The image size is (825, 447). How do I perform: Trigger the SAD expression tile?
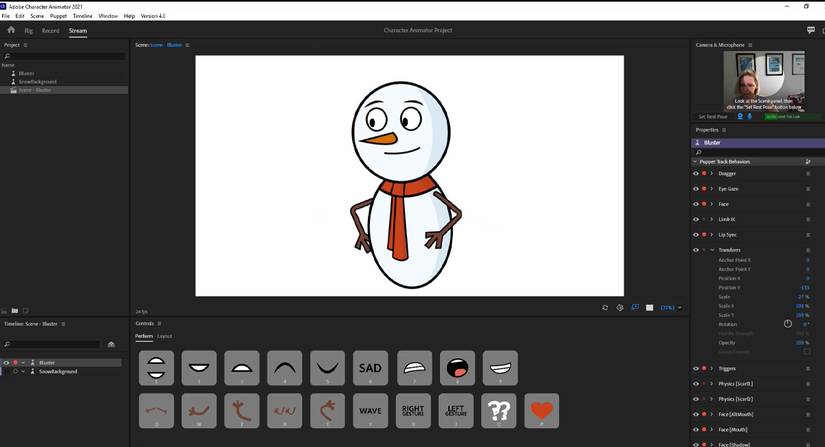coord(370,368)
